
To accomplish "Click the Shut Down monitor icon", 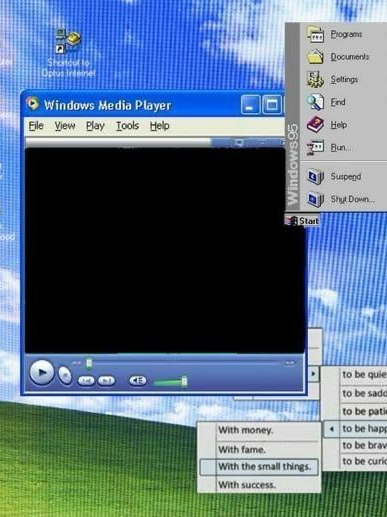I will click(x=315, y=199).
